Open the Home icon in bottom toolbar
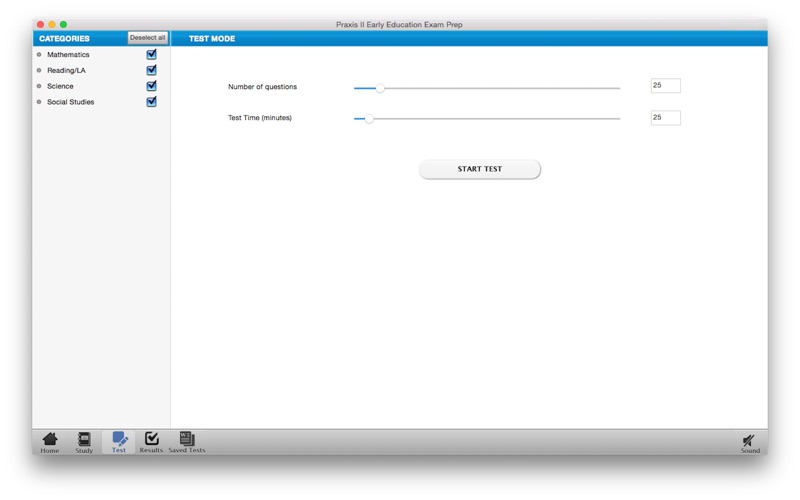The image size is (800, 500). (50, 442)
